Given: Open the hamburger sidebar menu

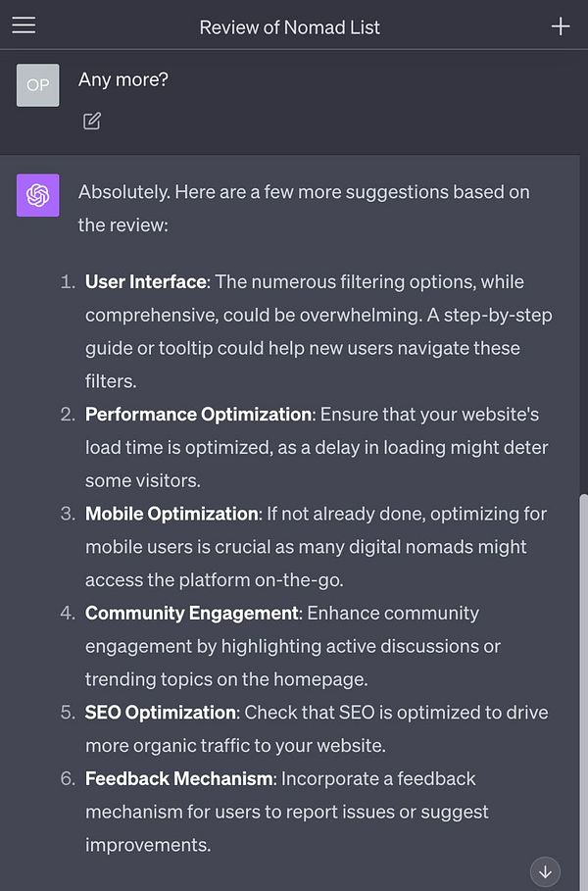Looking at the screenshot, I should coord(24,25).
